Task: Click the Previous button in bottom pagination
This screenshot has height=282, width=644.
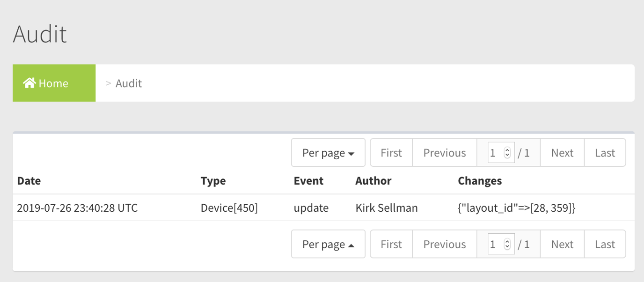Action: point(444,244)
